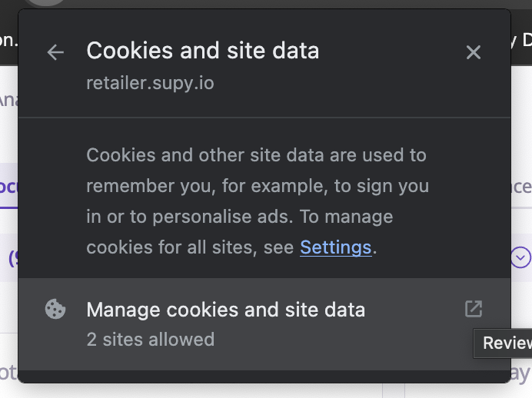Switch to the browser tab ending in "on."
This screenshot has height=398, width=532.
coord(8,40)
